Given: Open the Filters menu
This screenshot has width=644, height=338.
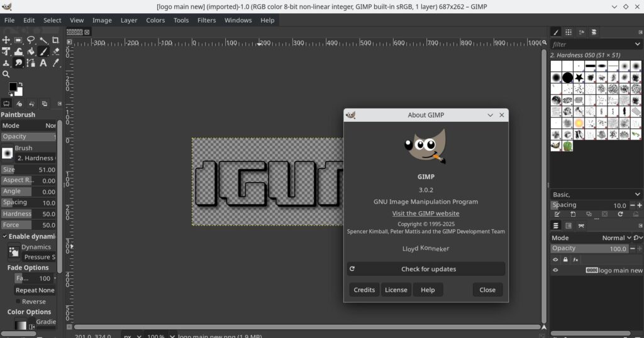Looking at the screenshot, I should click(x=206, y=20).
